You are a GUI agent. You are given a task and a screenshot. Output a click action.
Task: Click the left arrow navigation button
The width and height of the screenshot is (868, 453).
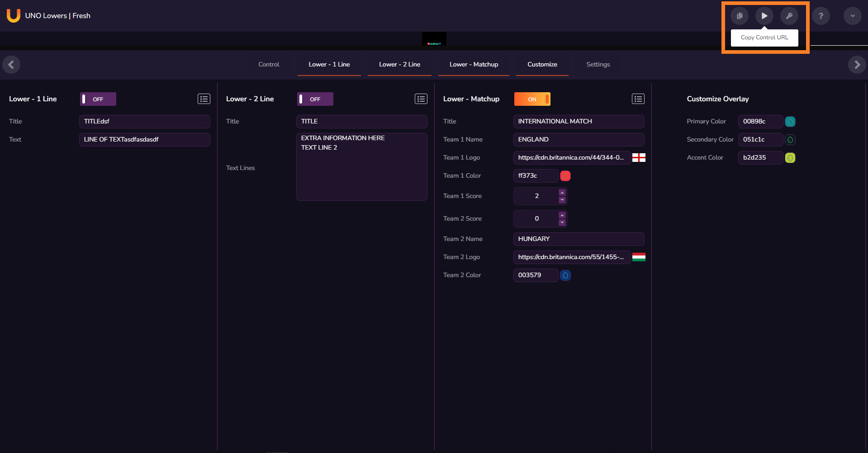tap(11, 65)
